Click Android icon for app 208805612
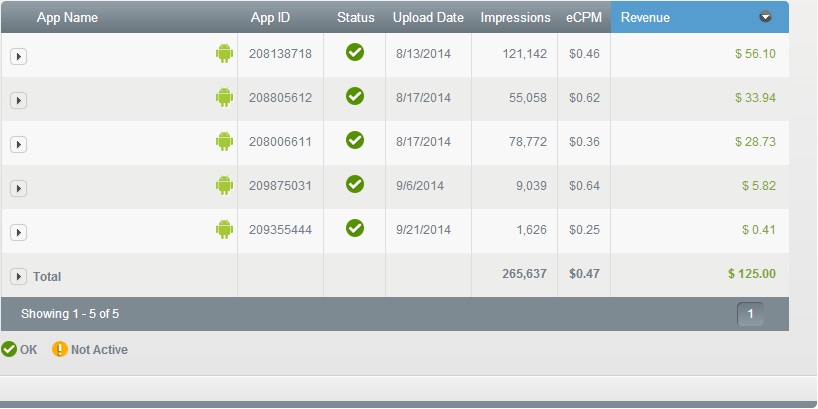The height and width of the screenshot is (409, 818). 224,97
